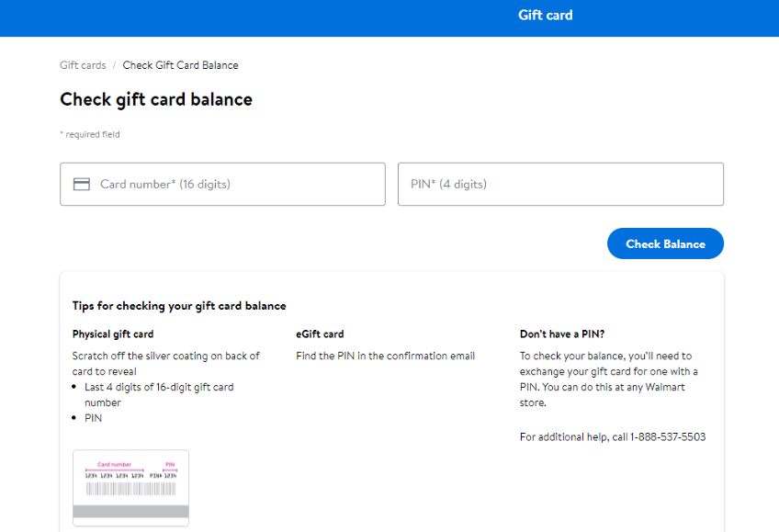This screenshot has height=532, width=779.
Task: Click the Gift card header title
Action: pos(545,16)
